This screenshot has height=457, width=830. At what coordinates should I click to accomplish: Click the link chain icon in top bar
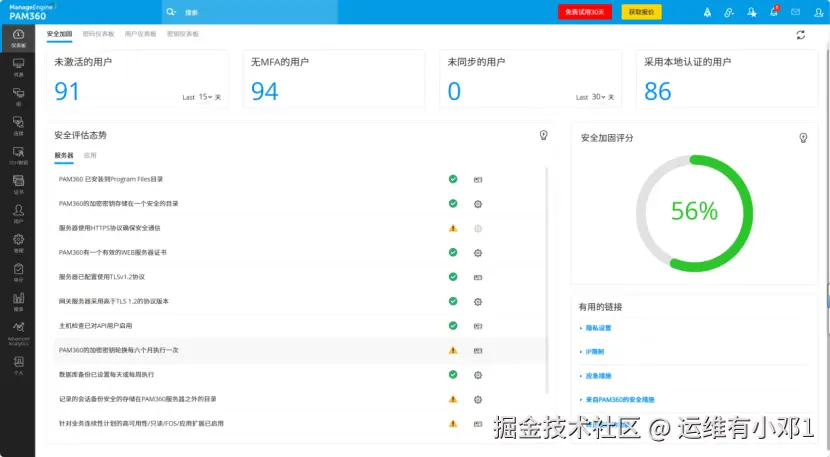729,12
